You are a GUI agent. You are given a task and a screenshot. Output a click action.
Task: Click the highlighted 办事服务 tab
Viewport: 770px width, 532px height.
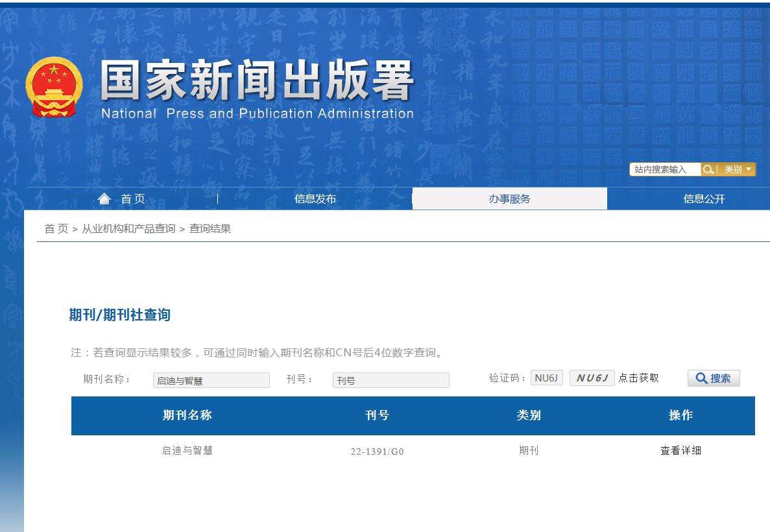click(510, 199)
